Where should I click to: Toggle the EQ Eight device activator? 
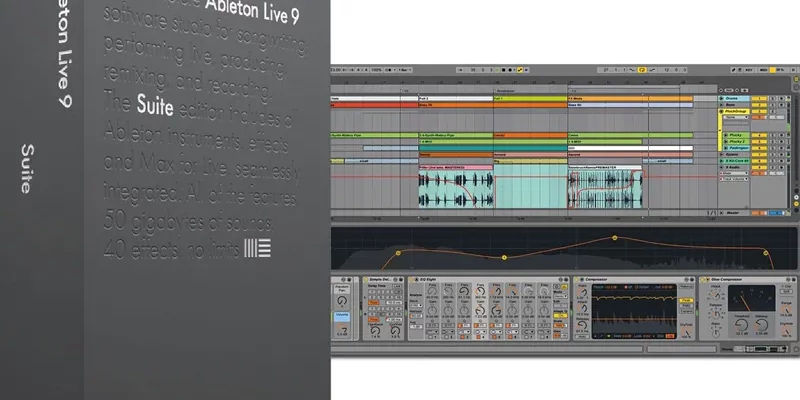click(411, 280)
